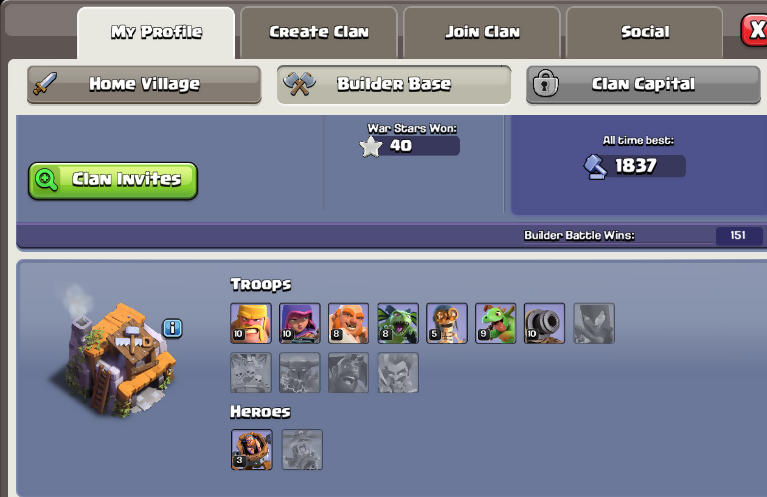Show Home Village profile
Viewport: 767px width, 497px height.
144,85
